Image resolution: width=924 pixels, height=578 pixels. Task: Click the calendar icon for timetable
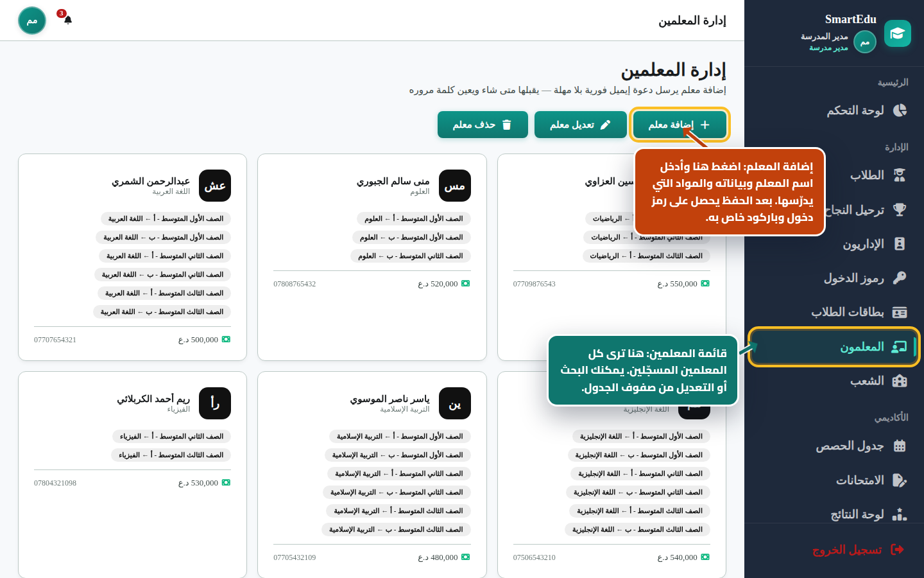(x=900, y=446)
